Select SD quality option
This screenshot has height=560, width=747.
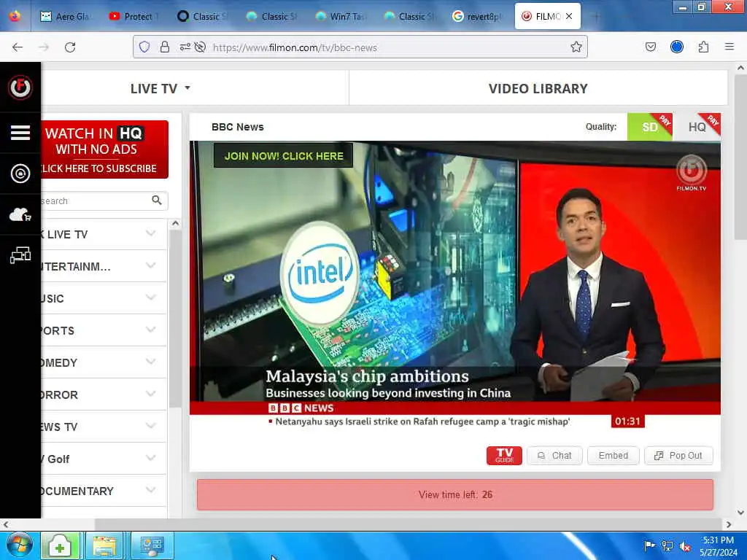click(x=650, y=127)
